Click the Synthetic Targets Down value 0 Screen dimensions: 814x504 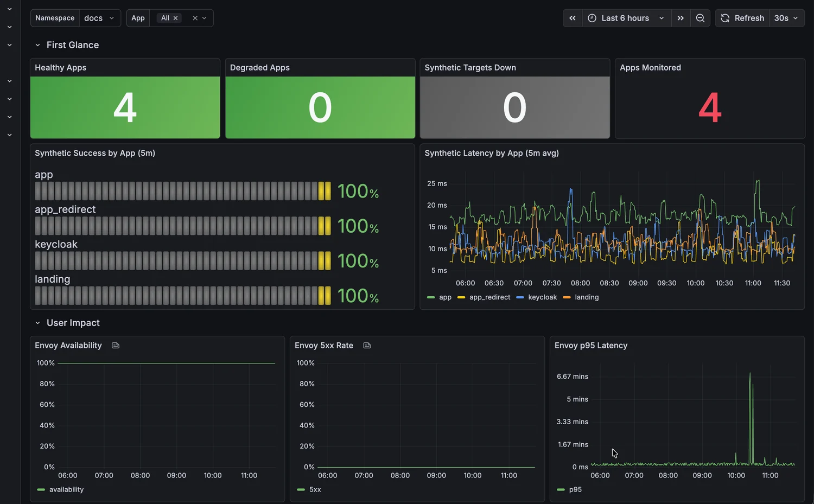coord(515,107)
